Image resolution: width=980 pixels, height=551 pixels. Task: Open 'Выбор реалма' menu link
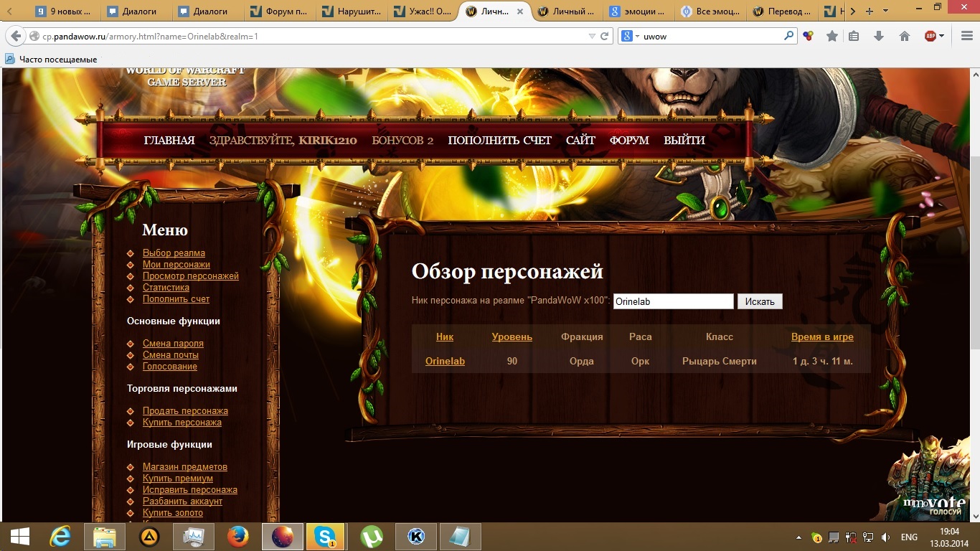(x=174, y=253)
